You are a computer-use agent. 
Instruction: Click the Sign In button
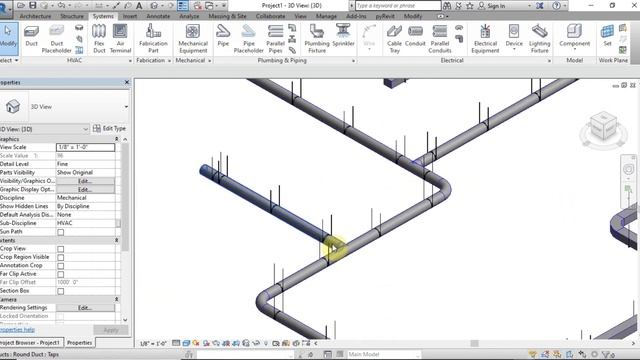(491, 6)
